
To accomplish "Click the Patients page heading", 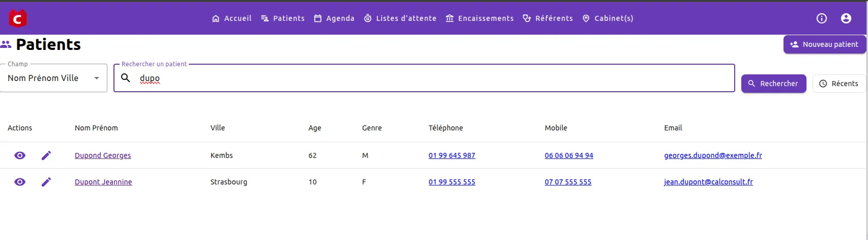I will [x=48, y=45].
